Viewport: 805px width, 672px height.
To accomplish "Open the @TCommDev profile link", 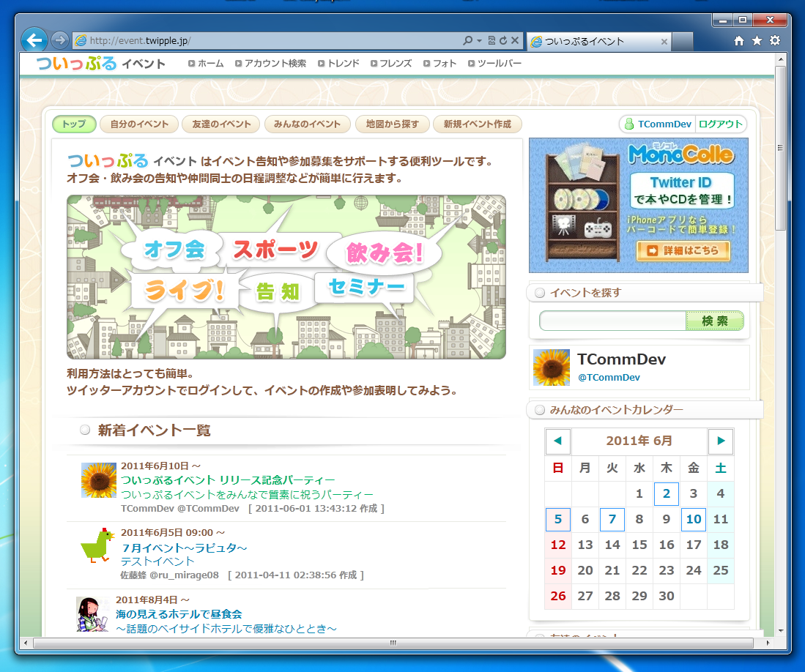I will pyautogui.click(x=609, y=378).
